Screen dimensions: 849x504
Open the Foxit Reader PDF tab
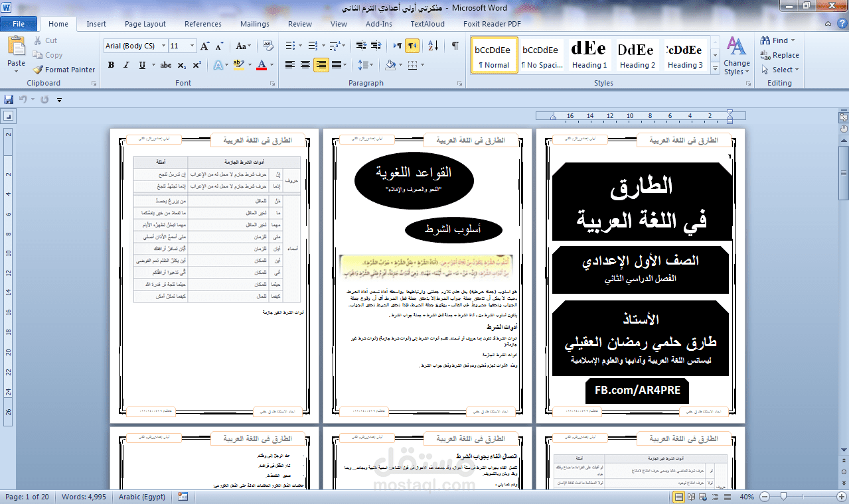(x=492, y=24)
